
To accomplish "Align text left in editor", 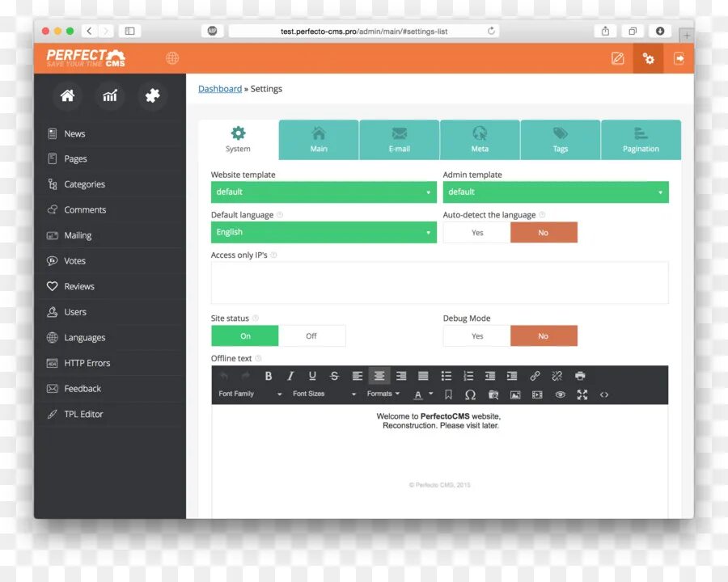I will [x=357, y=376].
